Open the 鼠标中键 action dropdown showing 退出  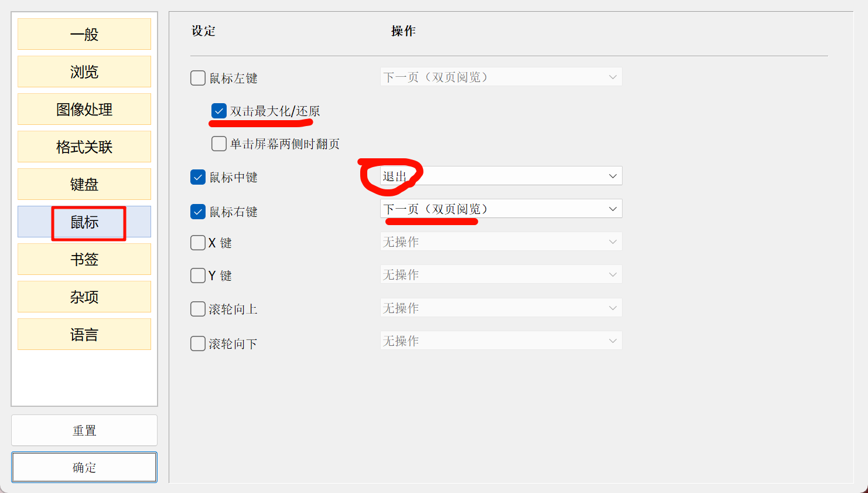point(501,176)
